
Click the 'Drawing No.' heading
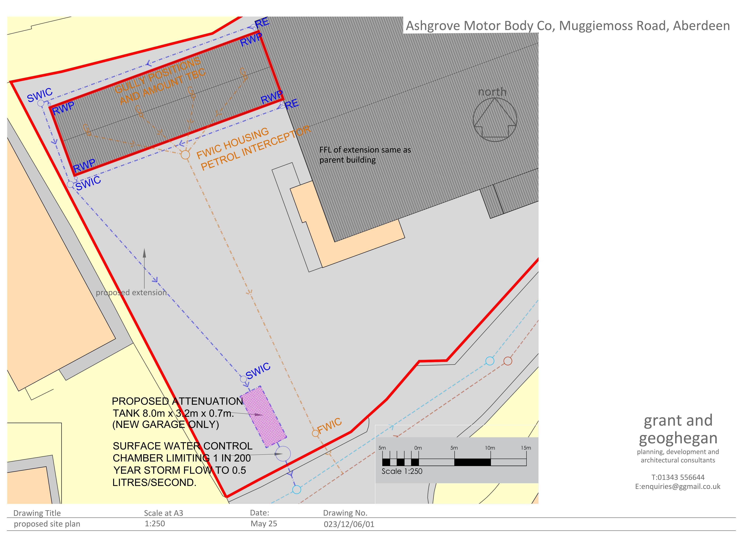pyautogui.click(x=345, y=513)
